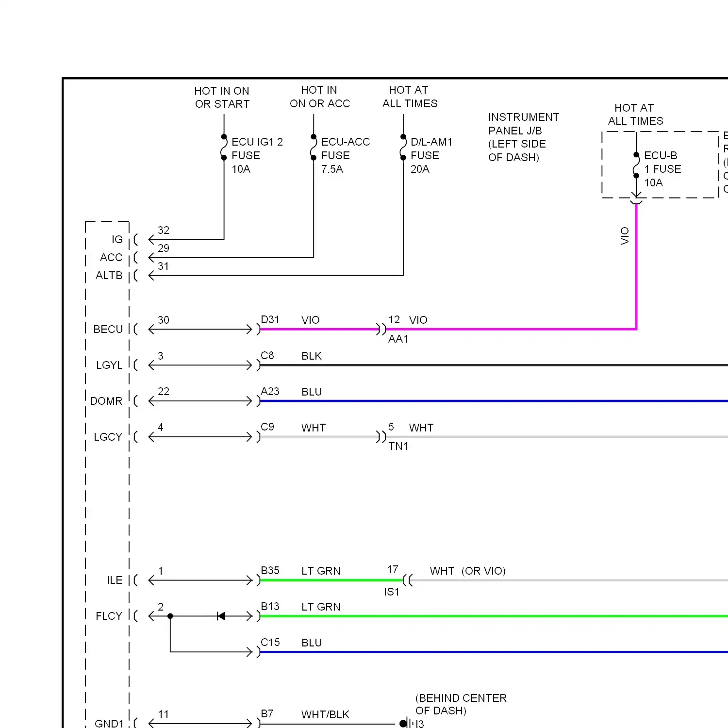This screenshot has height=728, width=728.
Task: Click the "D/L-AM1 FUSE 20A" text
Action: pos(431,155)
